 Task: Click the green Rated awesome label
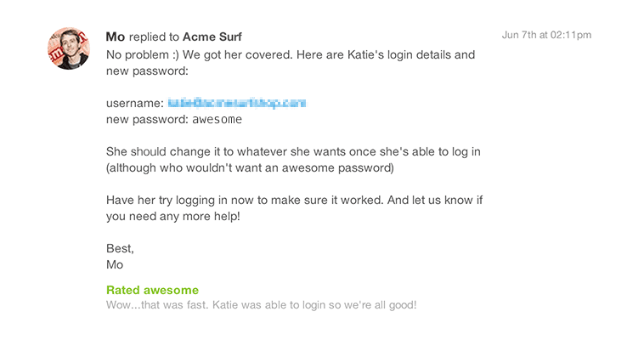point(152,290)
